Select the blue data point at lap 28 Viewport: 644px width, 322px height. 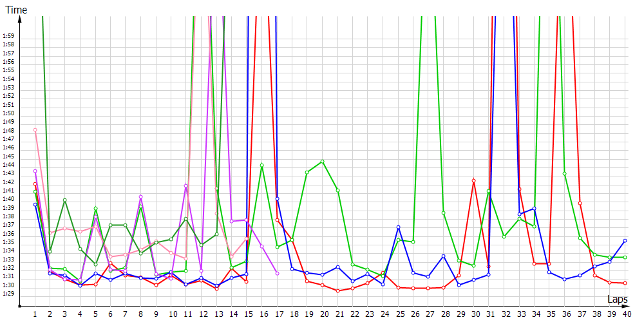click(444, 256)
